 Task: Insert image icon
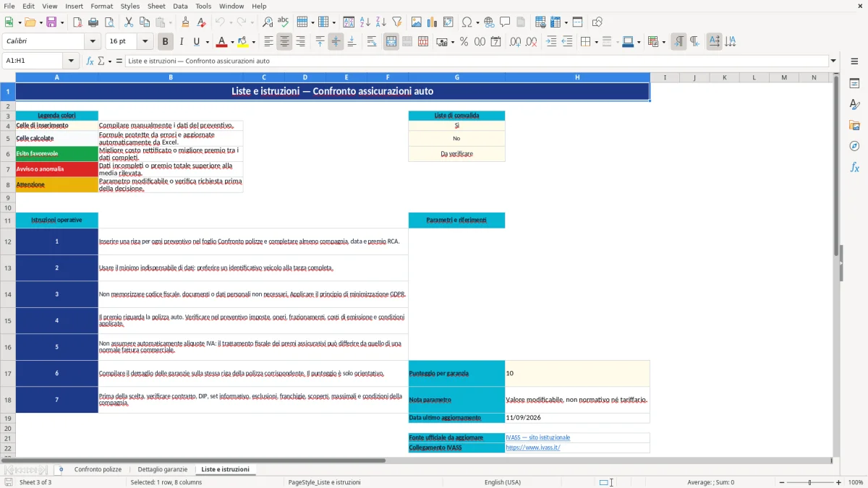tap(417, 22)
